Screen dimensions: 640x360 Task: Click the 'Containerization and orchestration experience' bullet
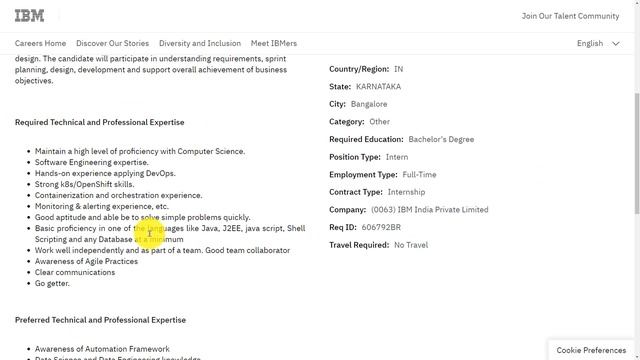[x=118, y=196]
